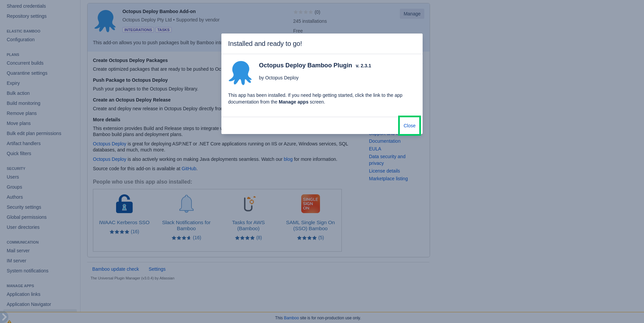
Task: Go to Move plans
Action: pyautogui.click(x=18, y=123)
